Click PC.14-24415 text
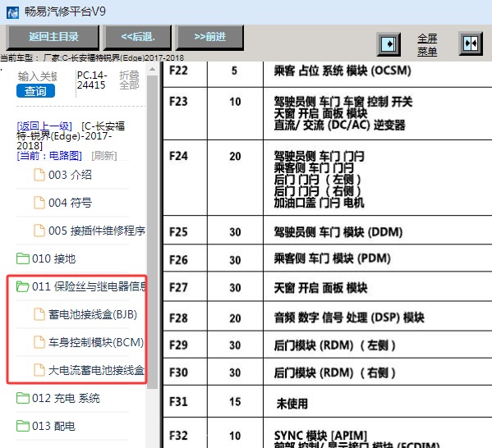The height and width of the screenshot is (448, 492). click(92, 80)
